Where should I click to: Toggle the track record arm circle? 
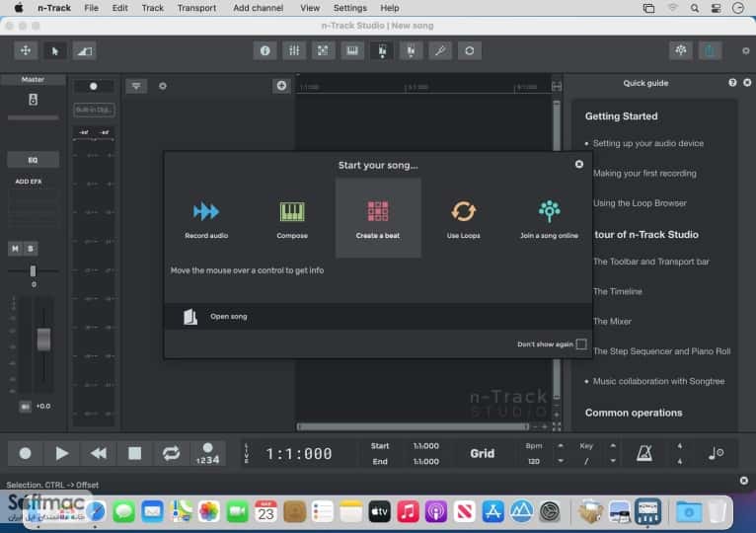click(94, 86)
